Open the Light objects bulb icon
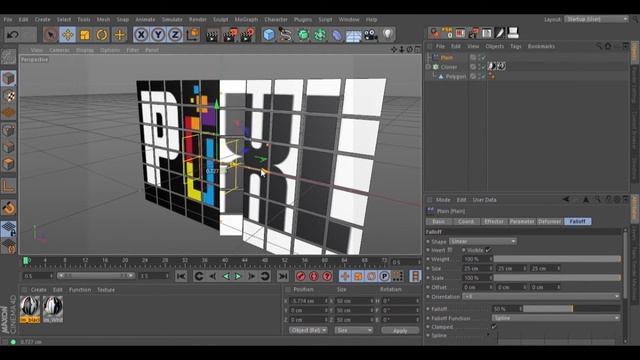 point(388,35)
